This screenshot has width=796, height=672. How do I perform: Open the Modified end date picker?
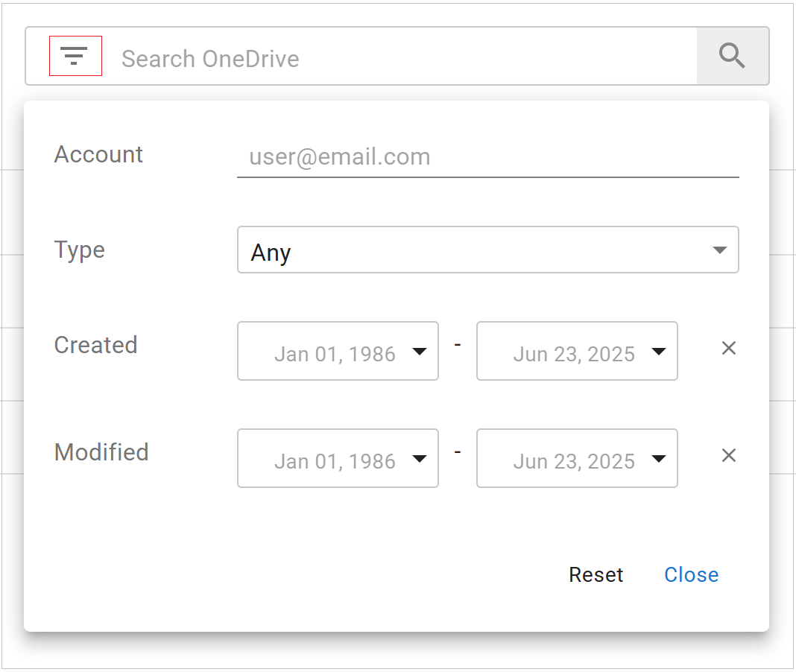(577, 458)
